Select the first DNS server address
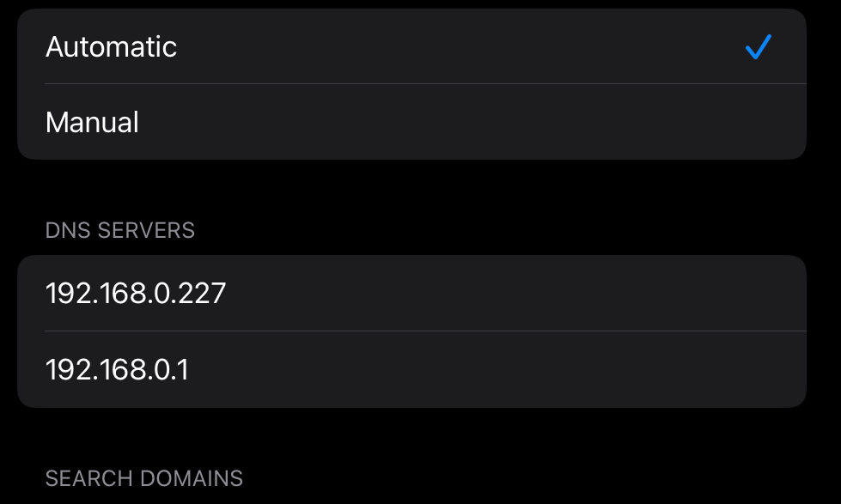This screenshot has width=841, height=504. pyautogui.click(x=136, y=294)
